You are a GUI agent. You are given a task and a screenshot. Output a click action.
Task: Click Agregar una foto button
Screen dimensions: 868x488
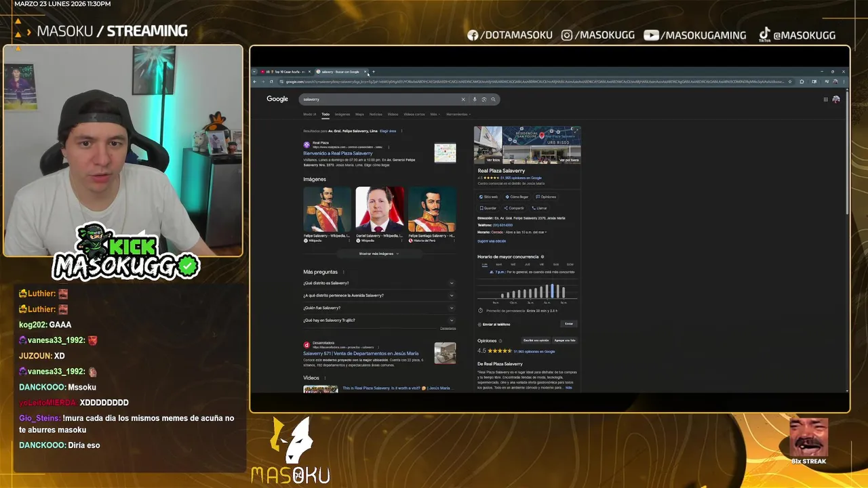tap(565, 340)
